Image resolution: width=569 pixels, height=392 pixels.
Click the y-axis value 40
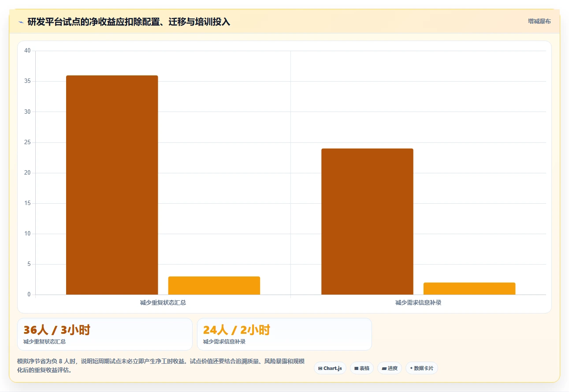(x=27, y=51)
